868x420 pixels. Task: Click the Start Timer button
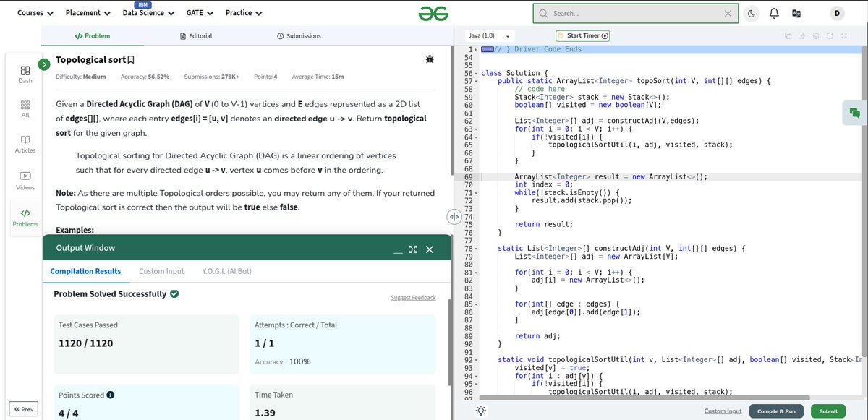583,35
